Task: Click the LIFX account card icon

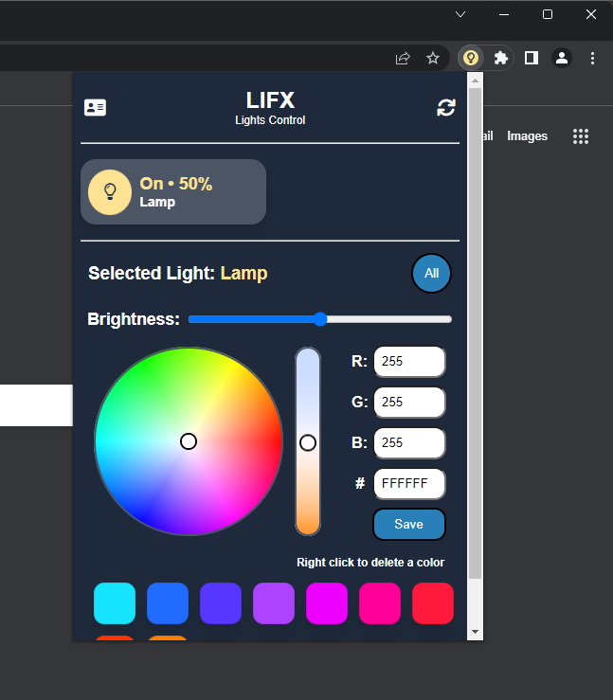Action: click(95, 108)
